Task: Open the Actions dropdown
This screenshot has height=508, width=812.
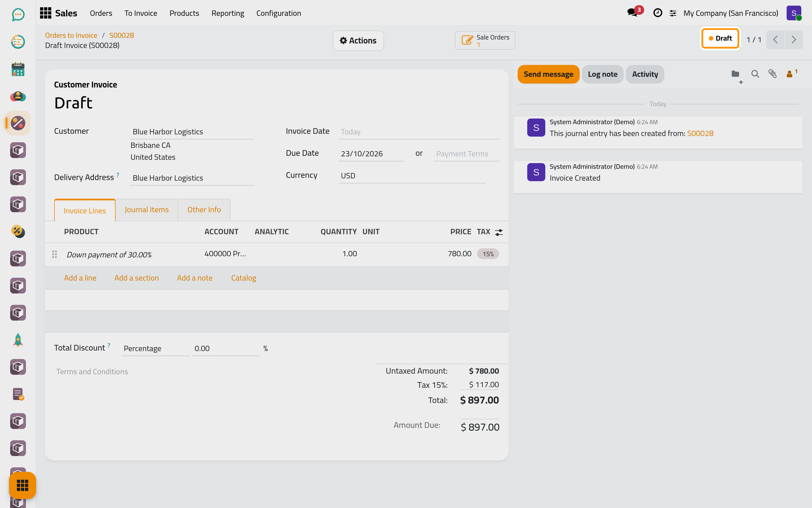Action: pyautogui.click(x=358, y=41)
